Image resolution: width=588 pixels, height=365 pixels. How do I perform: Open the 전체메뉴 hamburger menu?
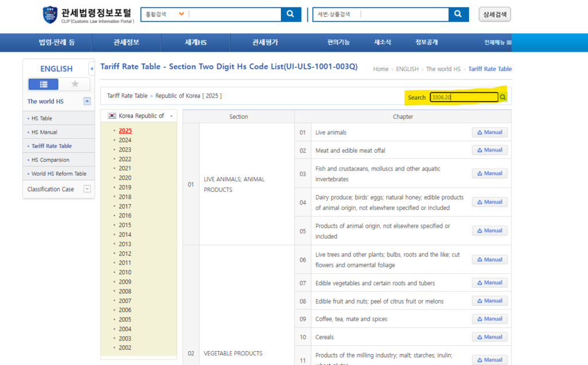tap(497, 42)
